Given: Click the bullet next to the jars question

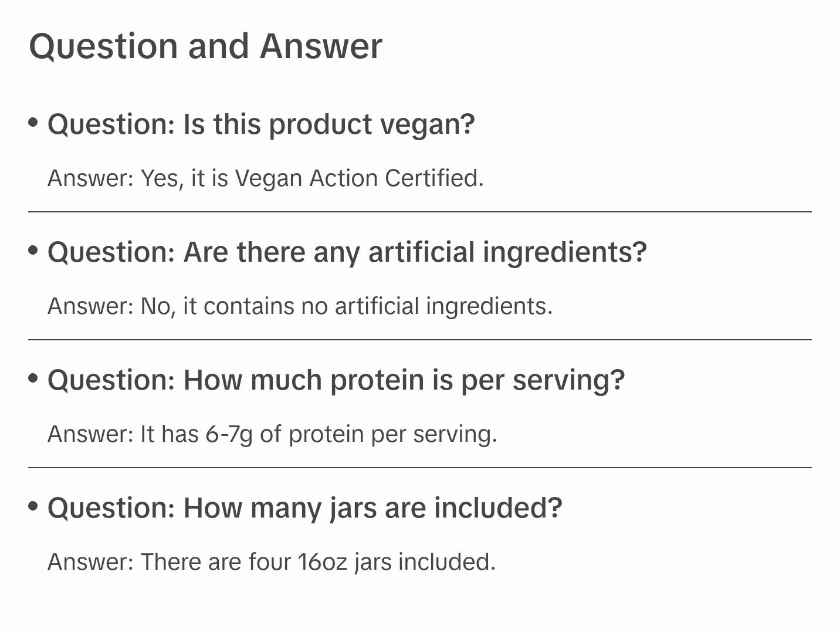Looking at the screenshot, I should click(x=33, y=506).
